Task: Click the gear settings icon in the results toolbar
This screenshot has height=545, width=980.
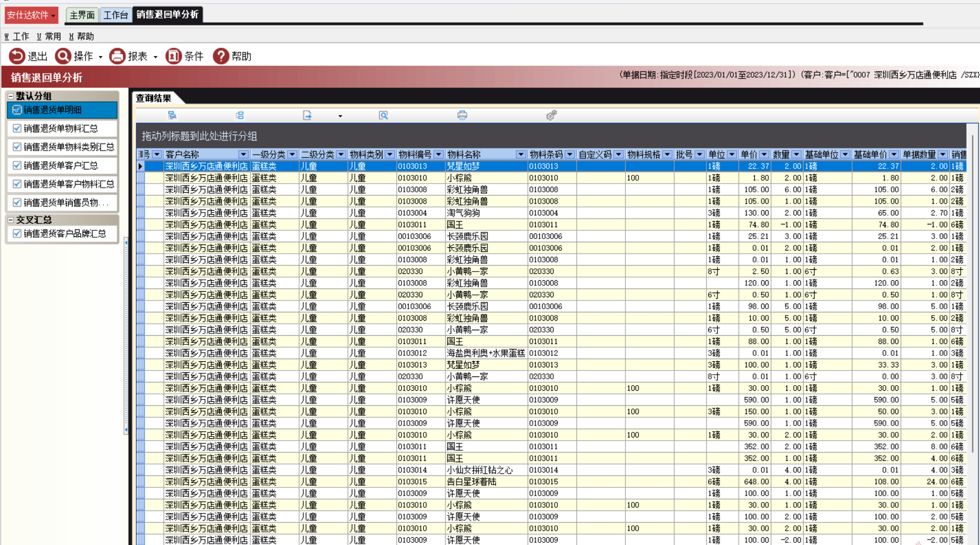Action: 551,115
